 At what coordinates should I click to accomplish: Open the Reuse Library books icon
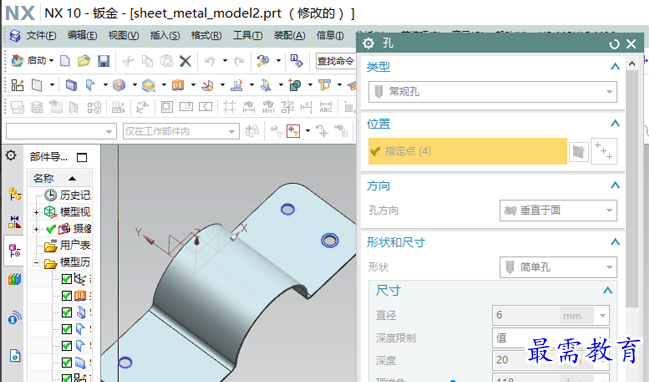pyautogui.click(x=14, y=279)
